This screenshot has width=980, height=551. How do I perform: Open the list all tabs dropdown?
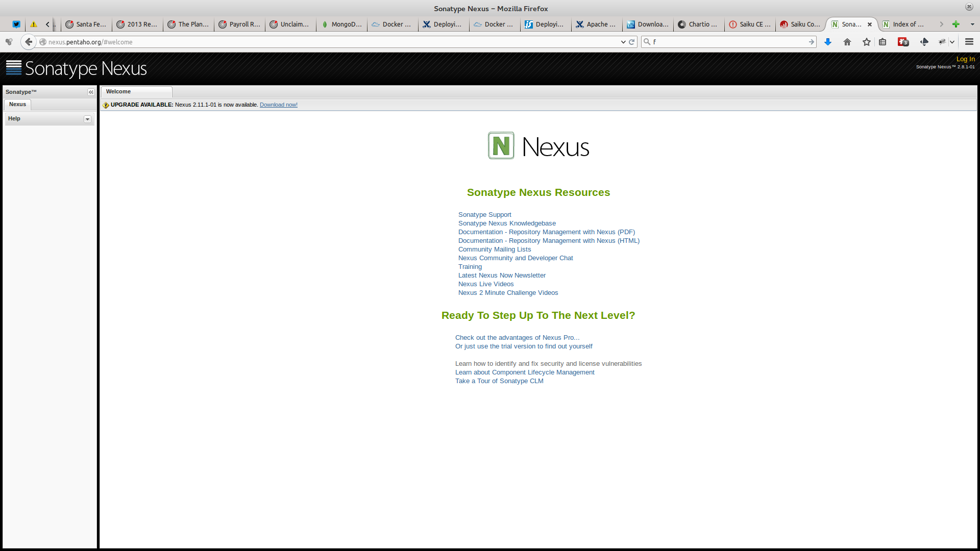(x=972, y=24)
